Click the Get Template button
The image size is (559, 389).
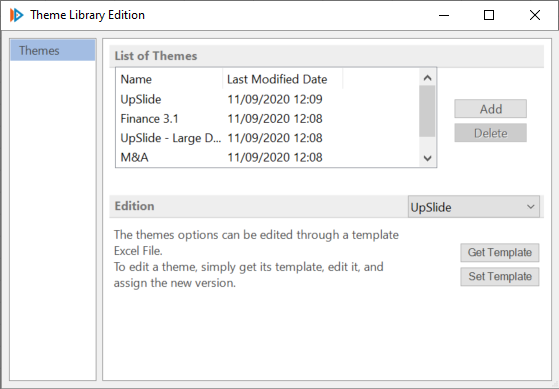point(499,252)
